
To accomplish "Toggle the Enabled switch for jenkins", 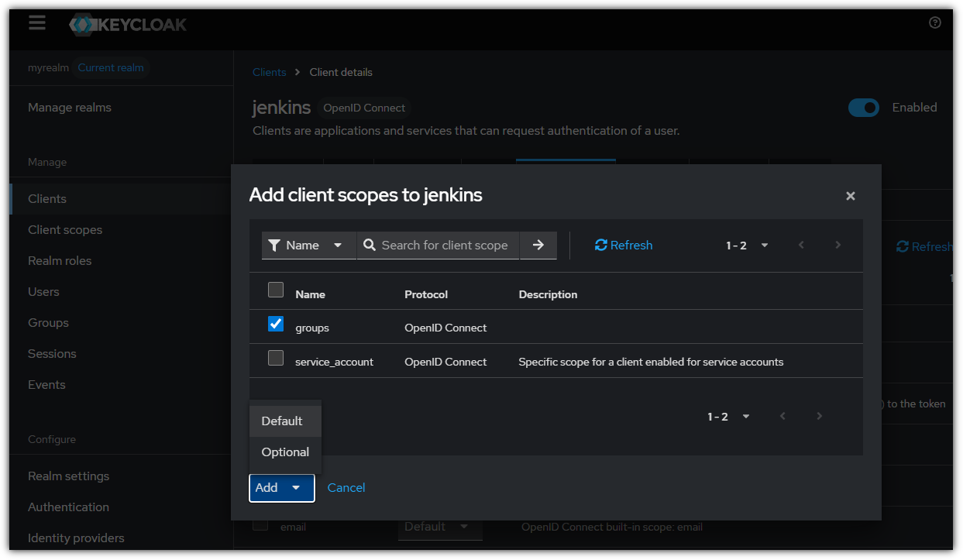I will [864, 108].
